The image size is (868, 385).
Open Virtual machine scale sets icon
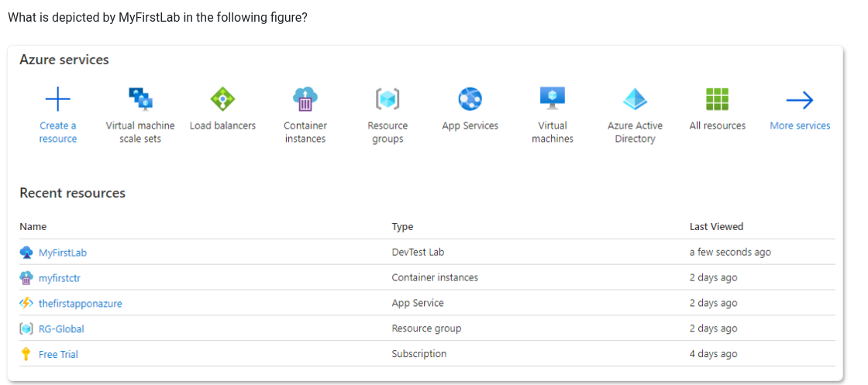[140, 100]
